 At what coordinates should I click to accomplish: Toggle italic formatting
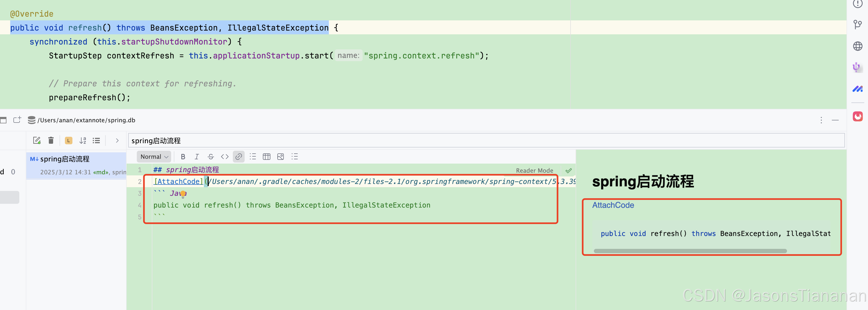click(197, 157)
